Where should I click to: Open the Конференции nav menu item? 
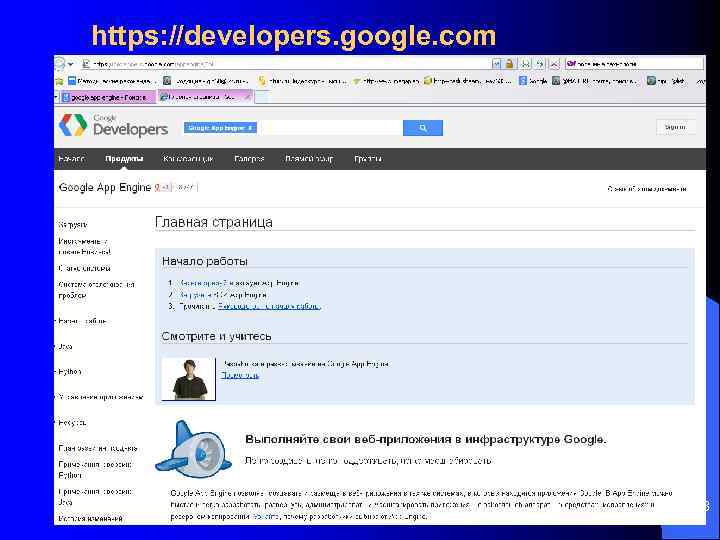pyautogui.click(x=188, y=159)
